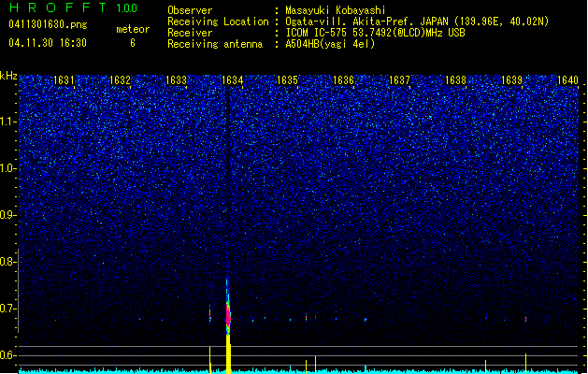Click the 1639 time marker
588x374 pixels.
[511, 80]
